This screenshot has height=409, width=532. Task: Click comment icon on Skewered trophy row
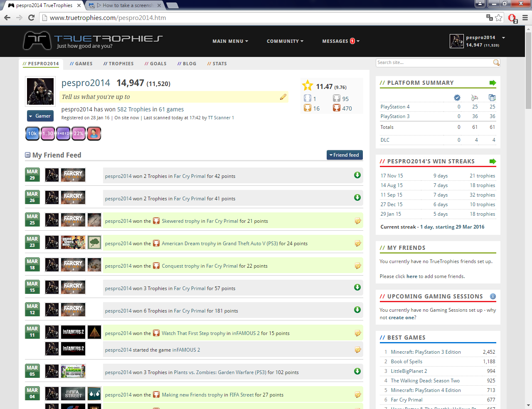357,221
